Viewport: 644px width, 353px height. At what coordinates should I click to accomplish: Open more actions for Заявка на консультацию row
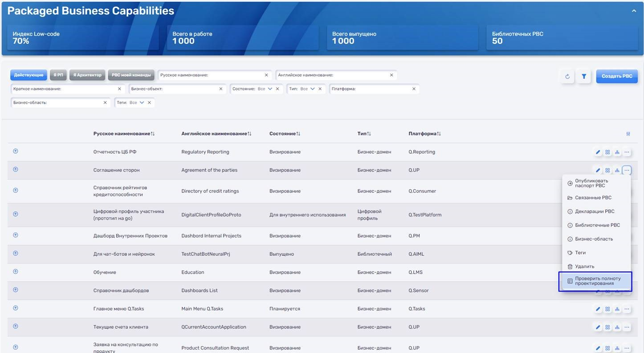(x=627, y=348)
